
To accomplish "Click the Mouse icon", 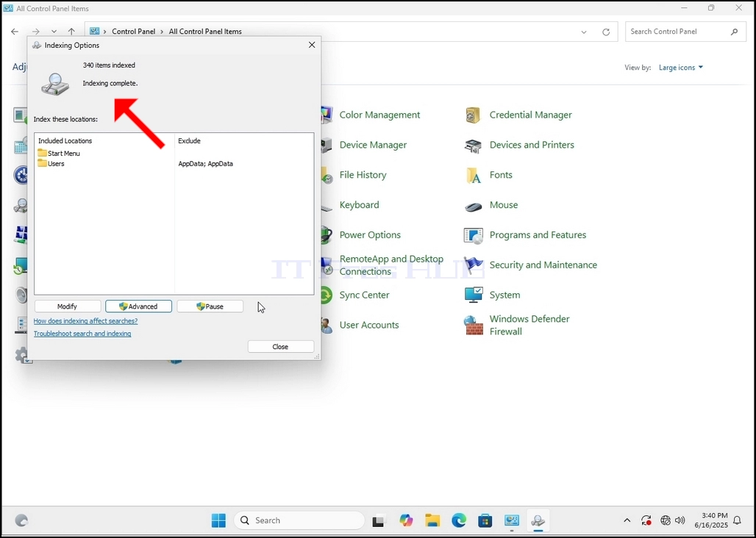I will pos(473,206).
